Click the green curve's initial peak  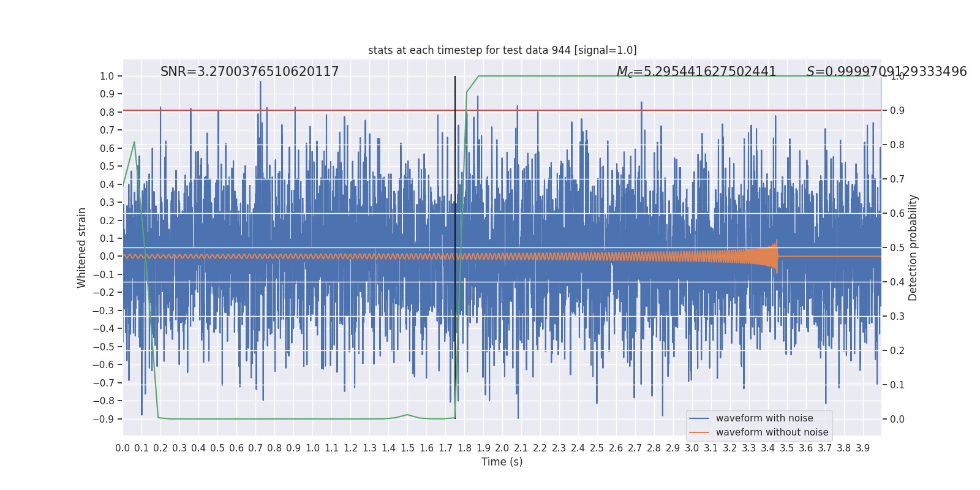tap(134, 142)
